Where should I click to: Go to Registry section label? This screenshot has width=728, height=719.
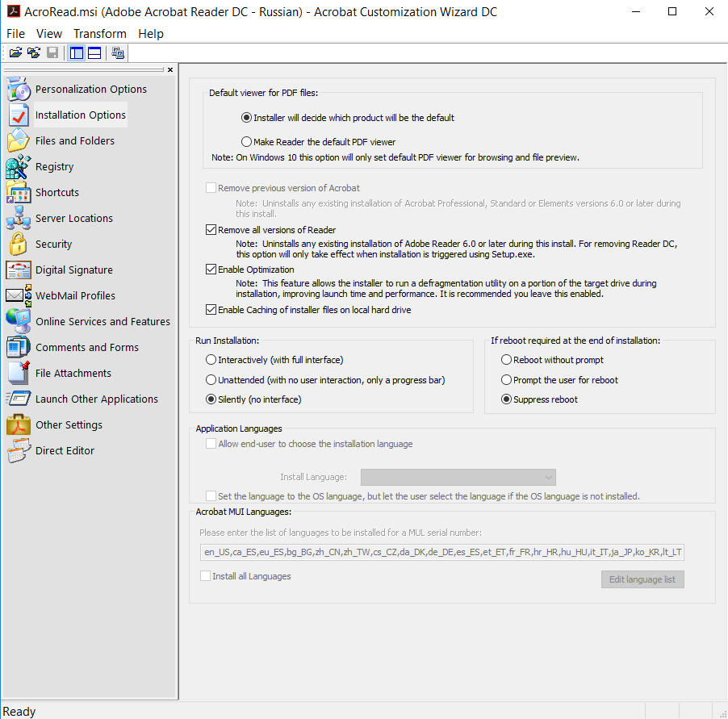[x=54, y=167]
